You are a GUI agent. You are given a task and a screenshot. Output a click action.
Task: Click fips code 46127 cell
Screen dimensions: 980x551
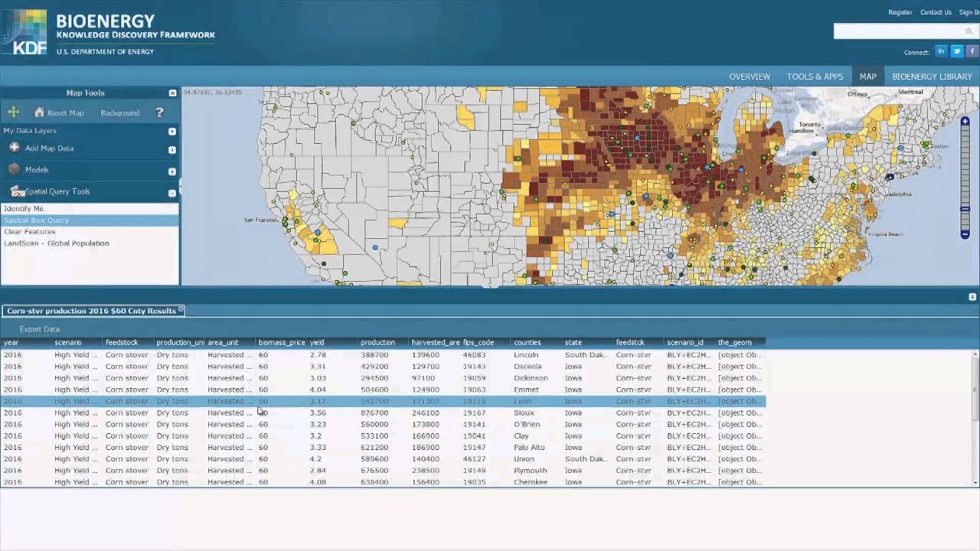(x=486, y=459)
